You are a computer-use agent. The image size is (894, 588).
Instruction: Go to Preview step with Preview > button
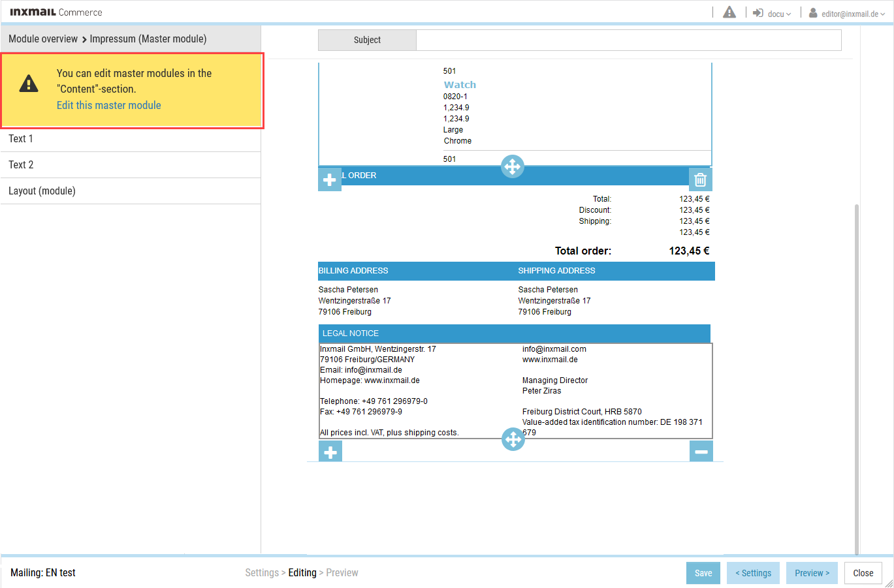[812, 573]
